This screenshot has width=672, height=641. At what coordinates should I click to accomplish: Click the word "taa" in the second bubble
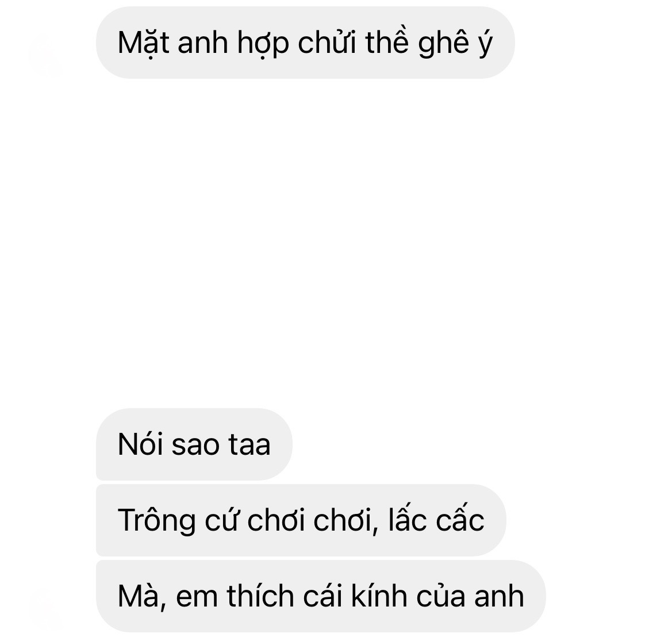tap(249, 446)
